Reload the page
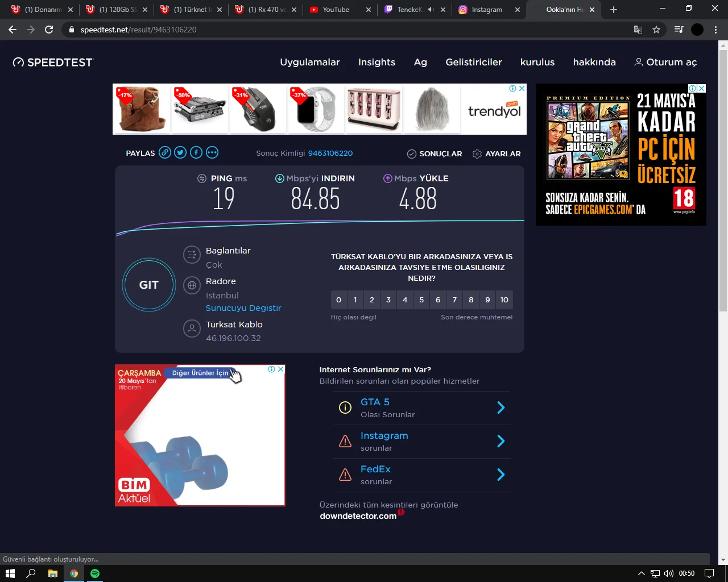This screenshot has width=728, height=582. coord(49,30)
